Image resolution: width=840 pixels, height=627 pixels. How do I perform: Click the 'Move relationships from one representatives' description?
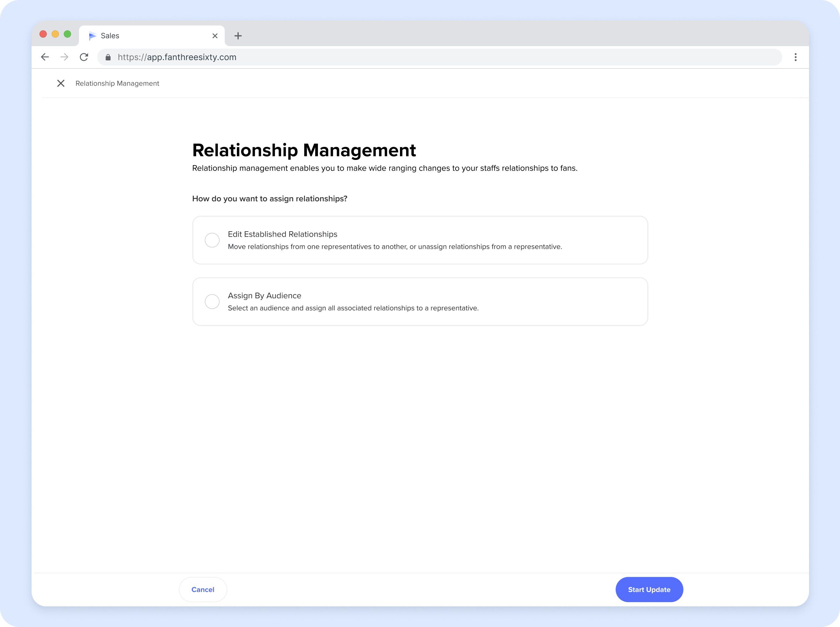coord(395,247)
